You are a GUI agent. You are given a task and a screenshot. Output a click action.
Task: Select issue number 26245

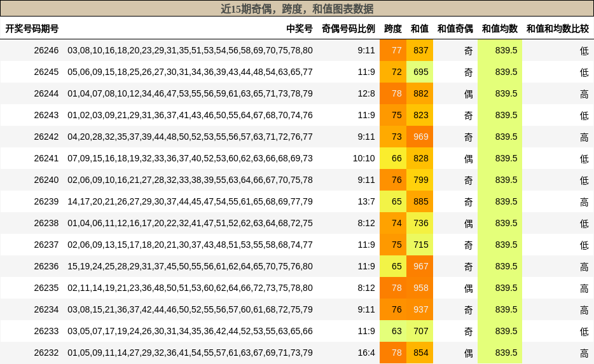click(46, 72)
